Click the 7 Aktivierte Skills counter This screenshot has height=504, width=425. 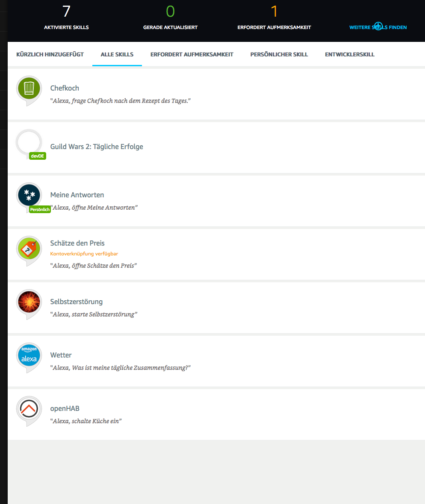[x=66, y=17]
